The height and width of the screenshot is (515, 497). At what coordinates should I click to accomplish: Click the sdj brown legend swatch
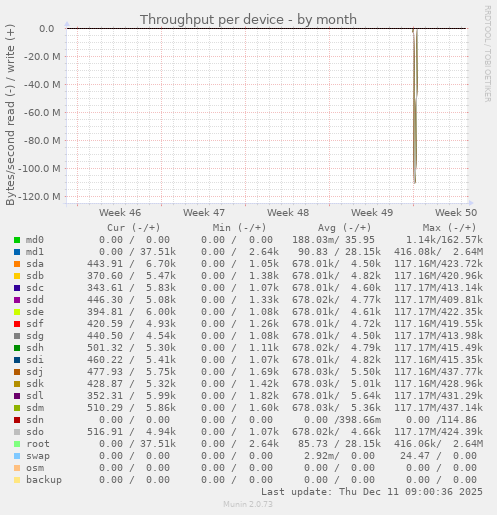[17, 372]
